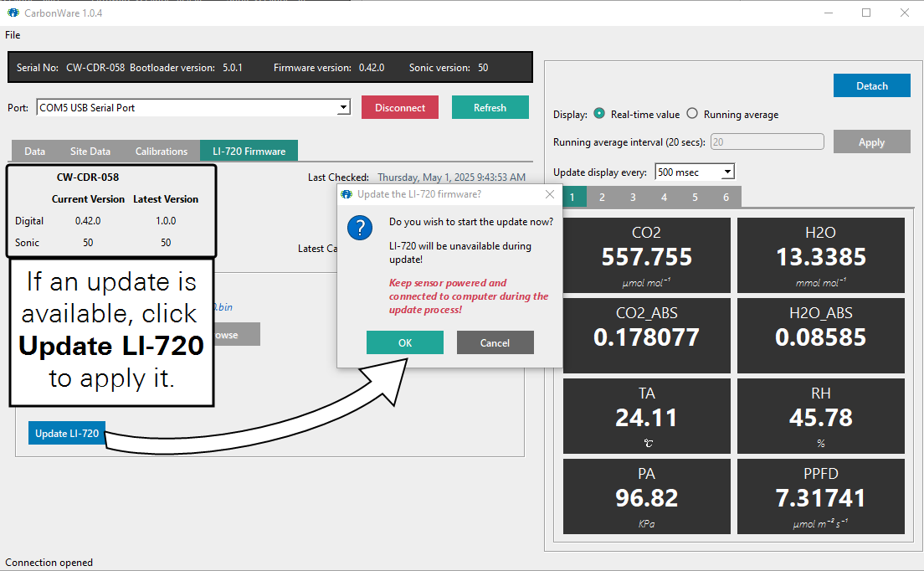The height and width of the screenshot is (571, 924).
Task: Click the Firmware version 0.42.0 header text
Action: (x=329, y=67)
